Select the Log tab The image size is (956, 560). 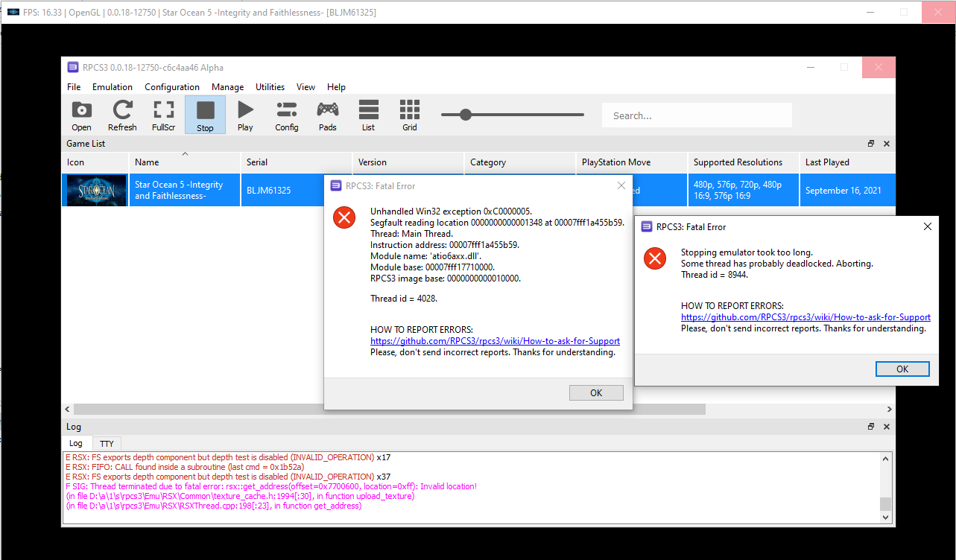click(x=76, y=443)
